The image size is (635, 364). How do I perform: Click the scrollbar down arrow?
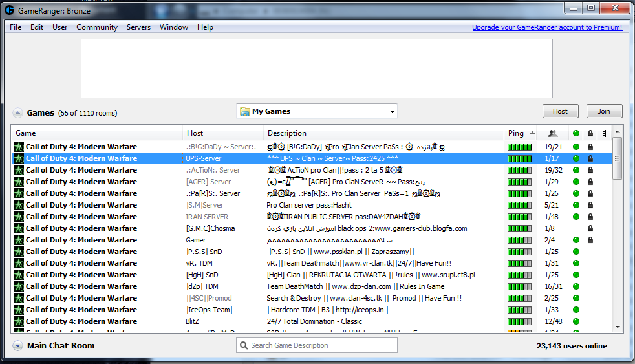pyautogui.click(x=617, y=327)
